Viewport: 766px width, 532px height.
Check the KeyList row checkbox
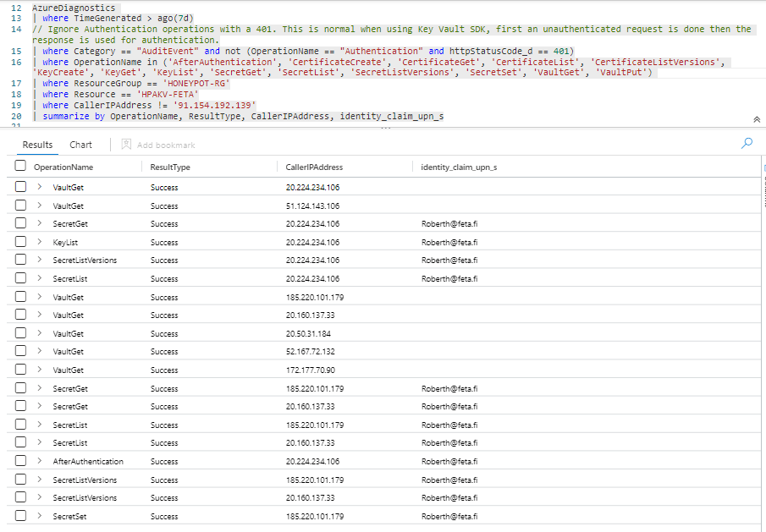(21, 242)
